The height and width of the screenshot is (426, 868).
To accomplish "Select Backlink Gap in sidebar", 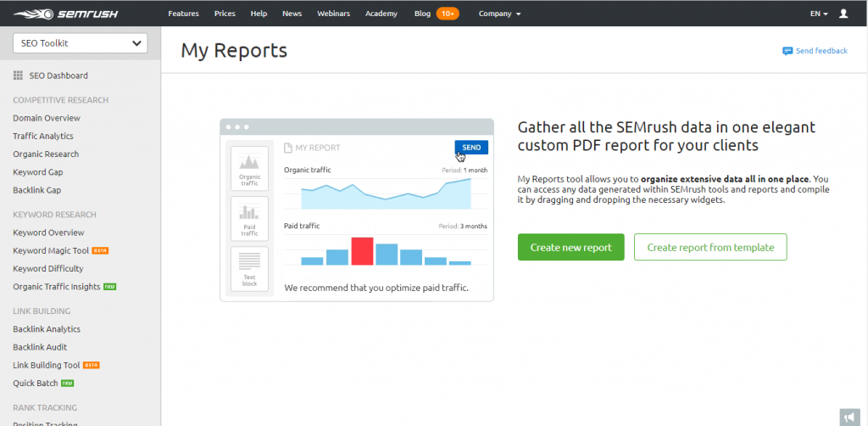I will [x=37, y=190].
